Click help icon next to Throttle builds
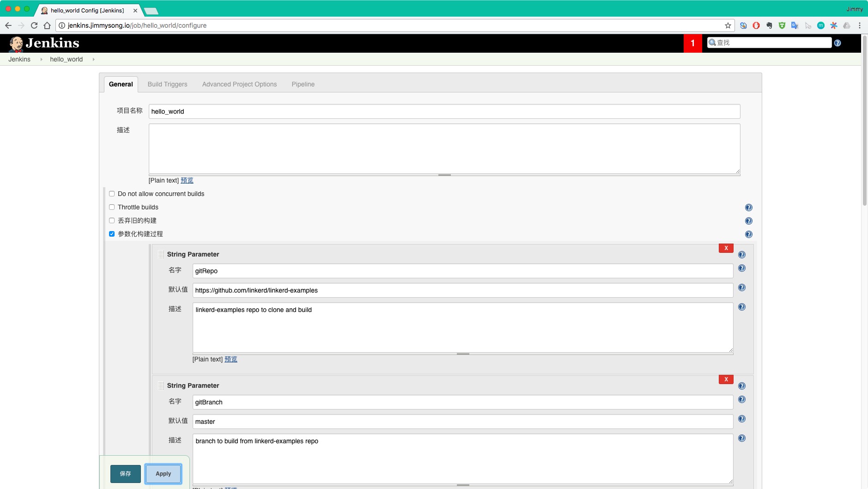This screenshot has width=868, height=489. click(x=748, y=208)
